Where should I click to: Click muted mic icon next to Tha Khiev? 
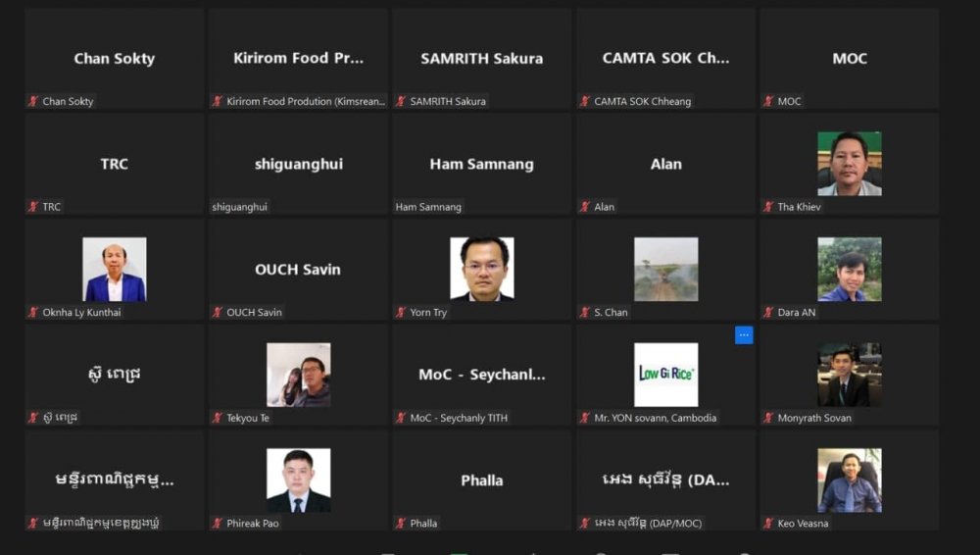tap(768, 207)
